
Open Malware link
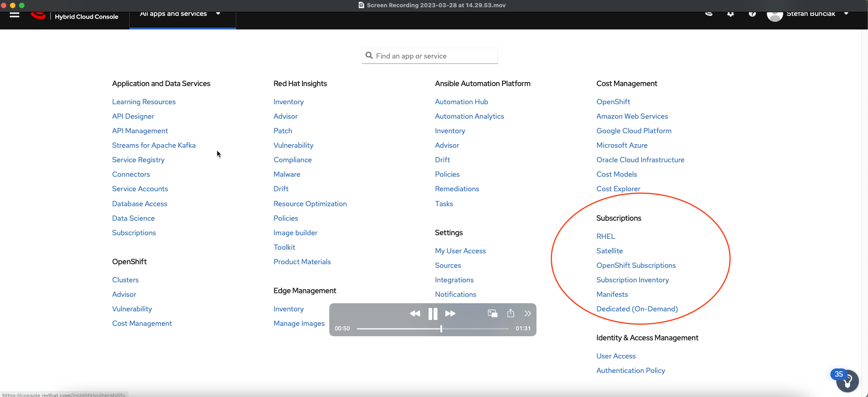coord(287,174)
